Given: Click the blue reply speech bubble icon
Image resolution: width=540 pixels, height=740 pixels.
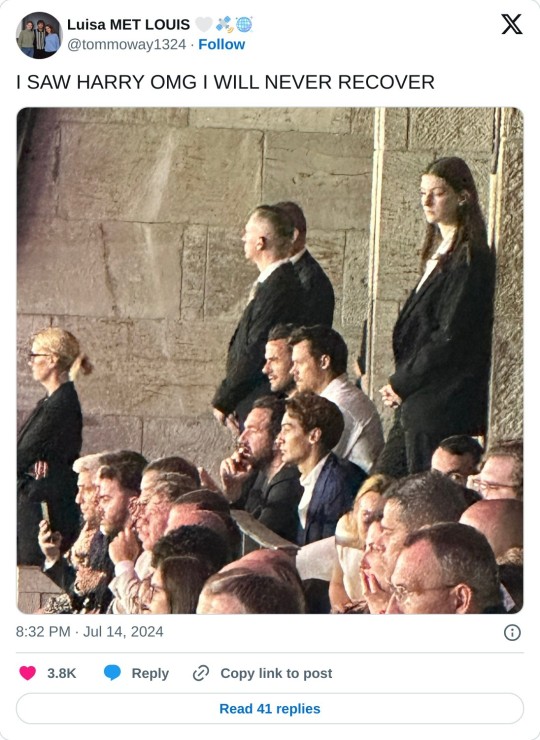Looking at the screenshot, I should pyautogui.click(x=112, y=673).
